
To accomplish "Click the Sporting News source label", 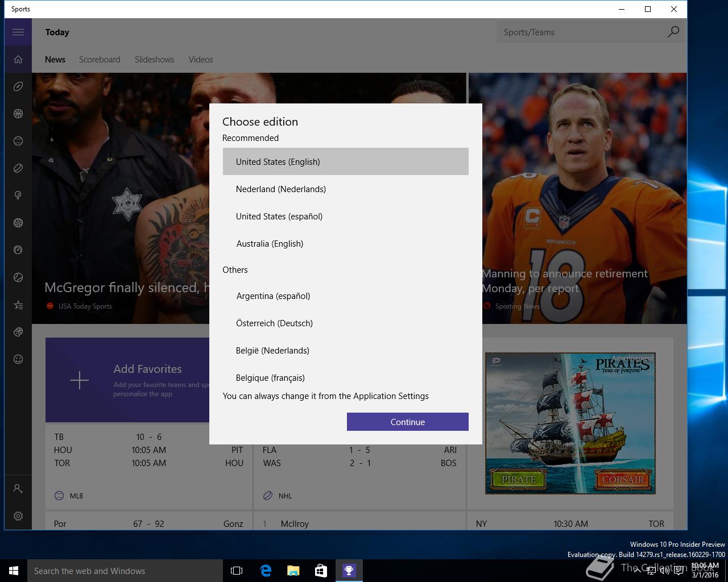I will 517,306.
